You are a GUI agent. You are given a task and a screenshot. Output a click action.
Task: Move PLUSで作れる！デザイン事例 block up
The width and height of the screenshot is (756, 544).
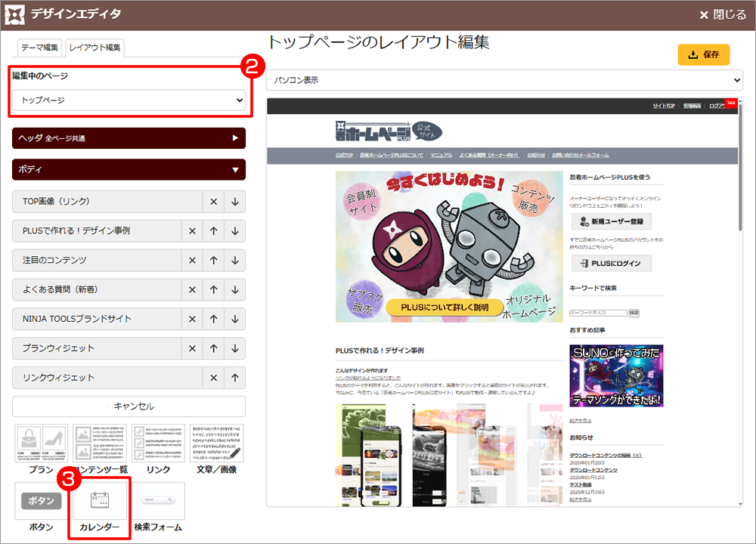(x=213, y=231)
